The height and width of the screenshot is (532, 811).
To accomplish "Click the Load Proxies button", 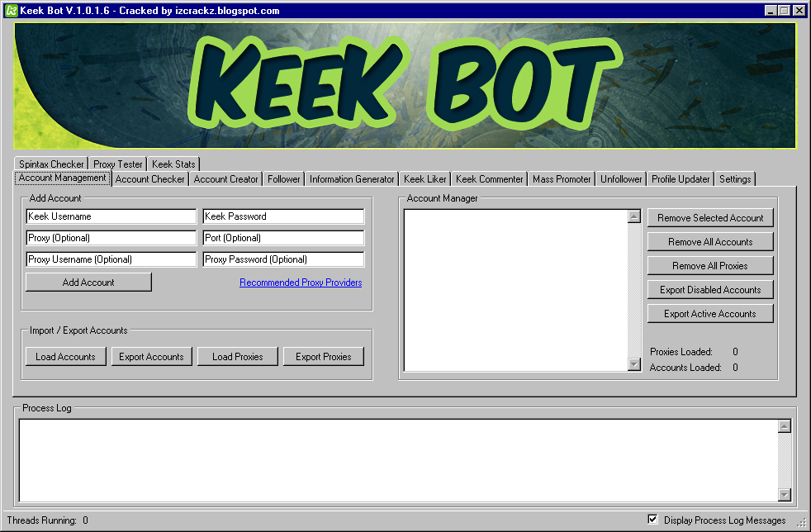I will click(x=237, y=357).
